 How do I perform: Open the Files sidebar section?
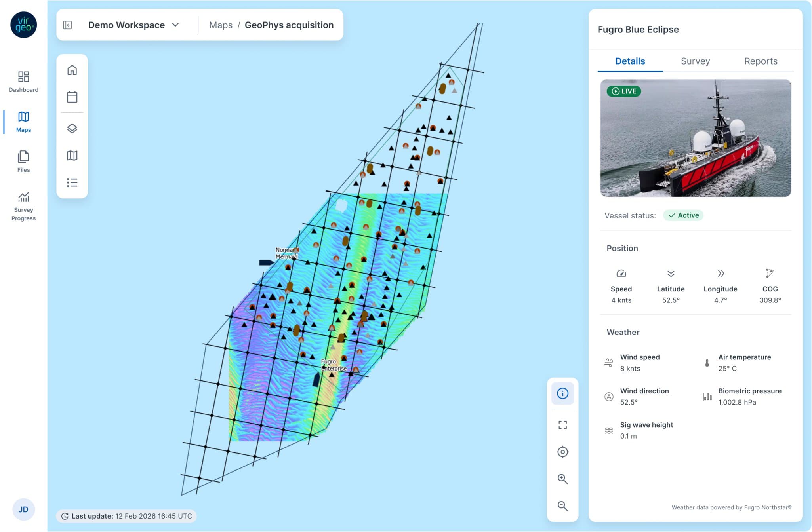[23, 161]
